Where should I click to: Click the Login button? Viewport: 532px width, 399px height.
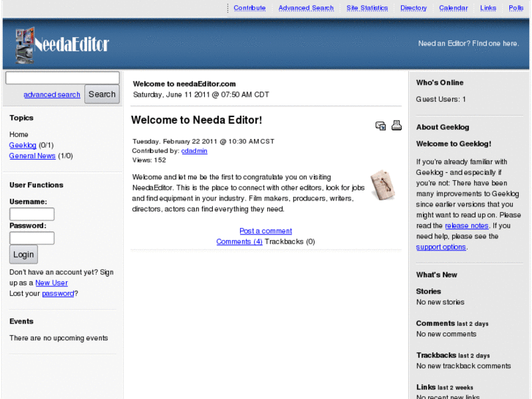coord(23,254)
